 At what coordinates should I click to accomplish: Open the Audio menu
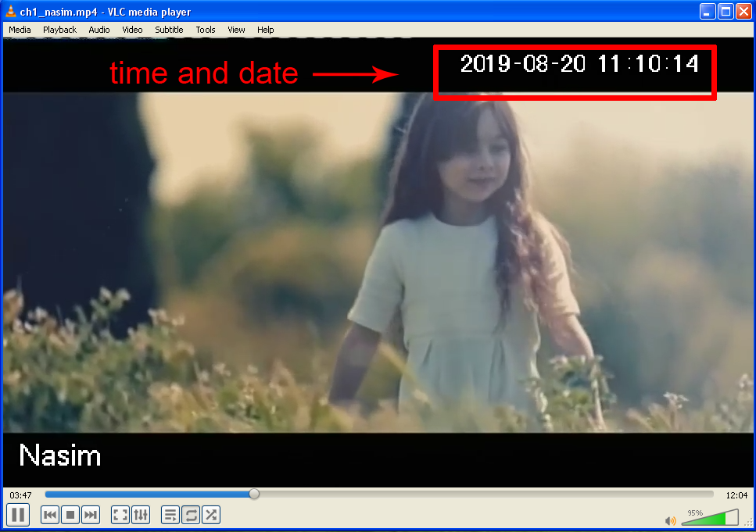[x=99, y=30]
